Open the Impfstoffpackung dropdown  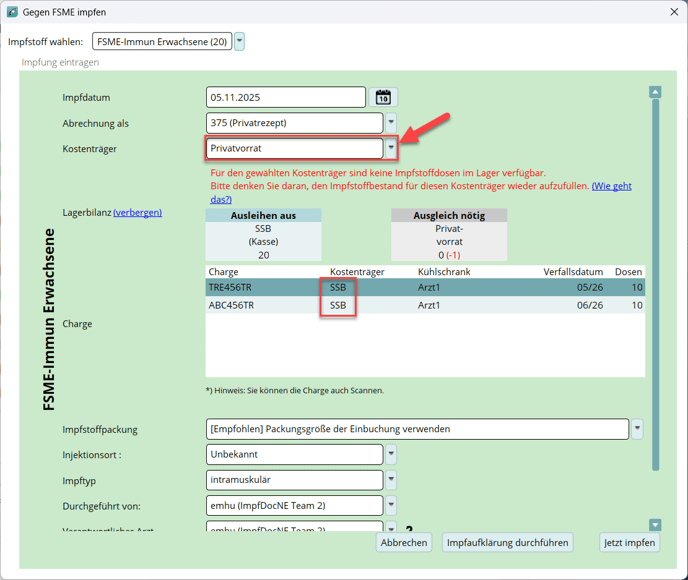(637, 429)
